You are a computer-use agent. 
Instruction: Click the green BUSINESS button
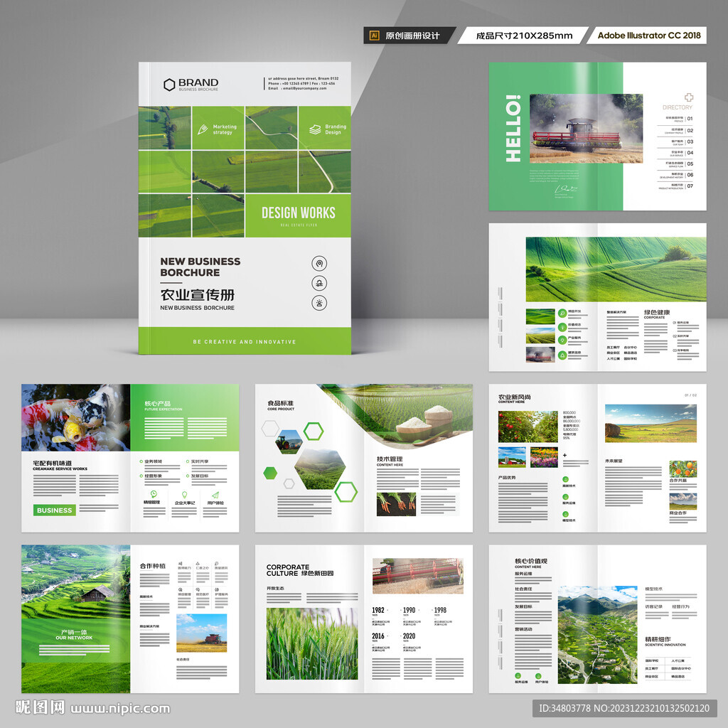54,510
